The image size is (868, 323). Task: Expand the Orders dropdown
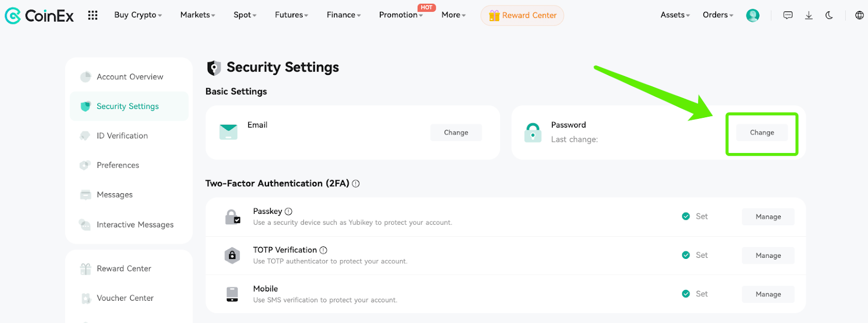pyautogui.click(x=718, y=15)
